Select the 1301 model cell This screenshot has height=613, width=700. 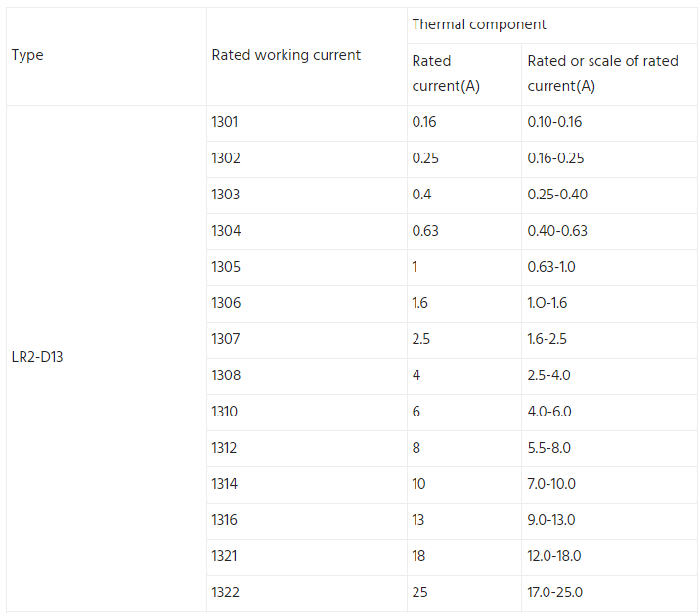coord(307,123)
